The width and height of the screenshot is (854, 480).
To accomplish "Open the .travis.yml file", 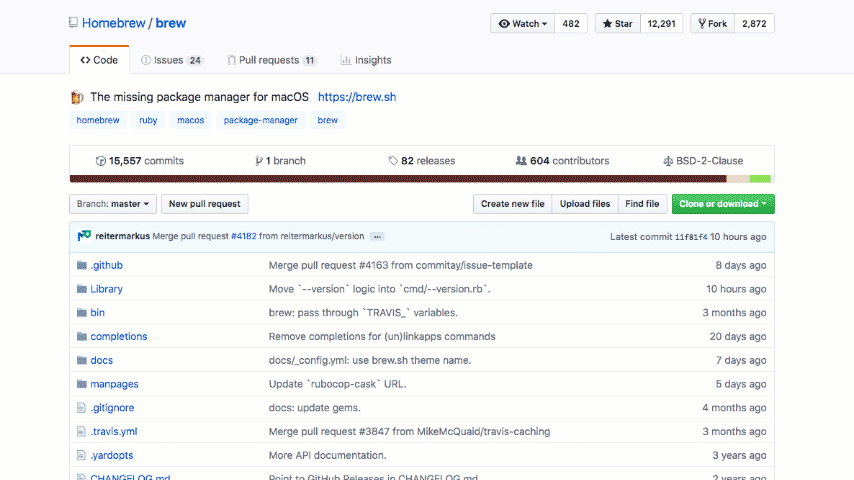I will [x=114, y=432].
